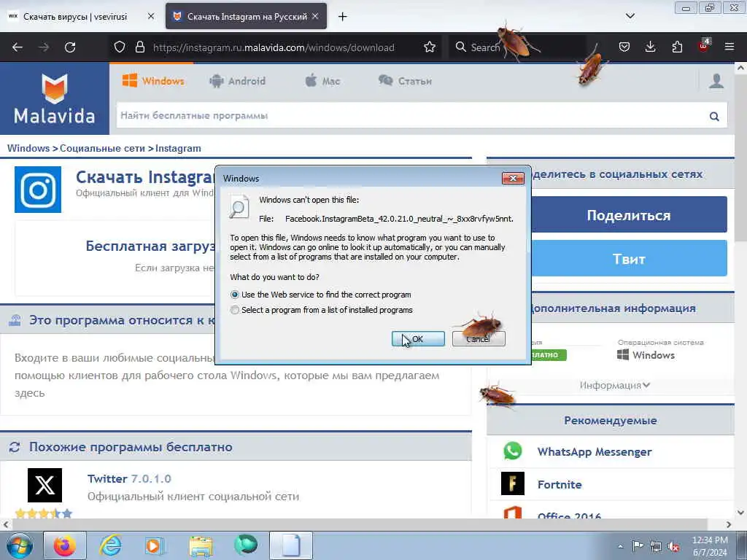
Task: Bookmark this page with the star icon
Action: tap(429, 47)
